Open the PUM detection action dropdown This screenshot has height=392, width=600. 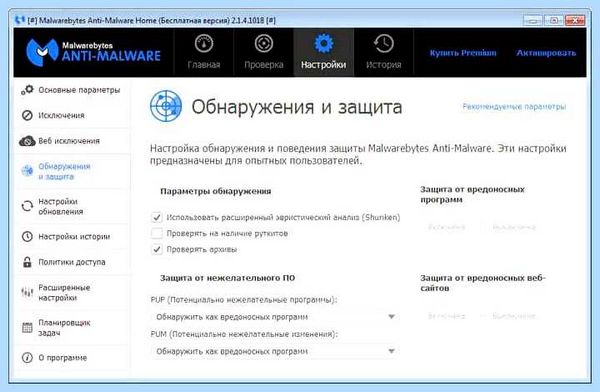tap(274, 351)
